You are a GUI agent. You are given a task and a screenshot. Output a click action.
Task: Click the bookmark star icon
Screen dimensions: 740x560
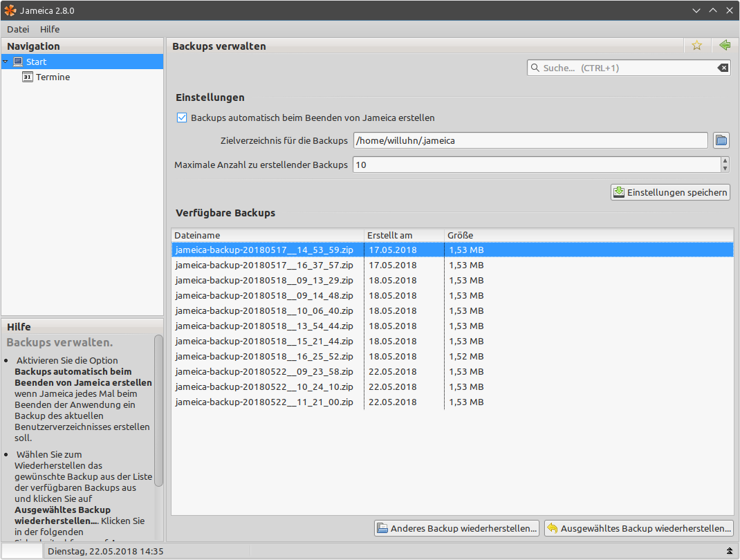(x=696, y=46)
